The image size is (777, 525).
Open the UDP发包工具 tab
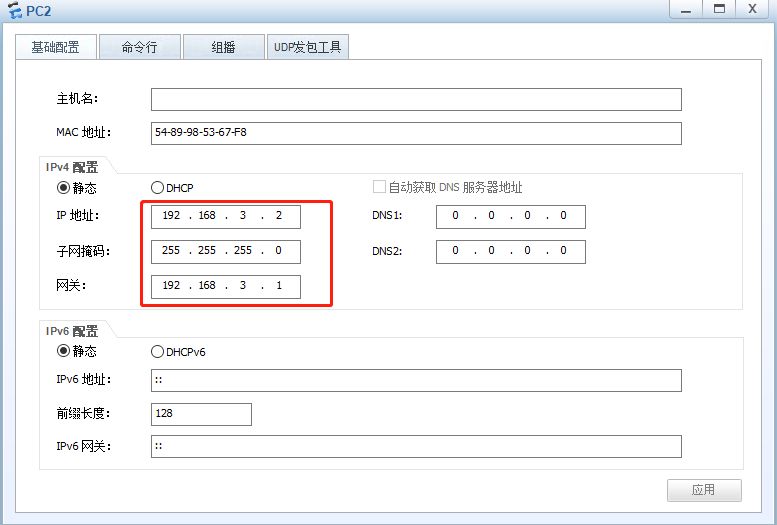308,47
